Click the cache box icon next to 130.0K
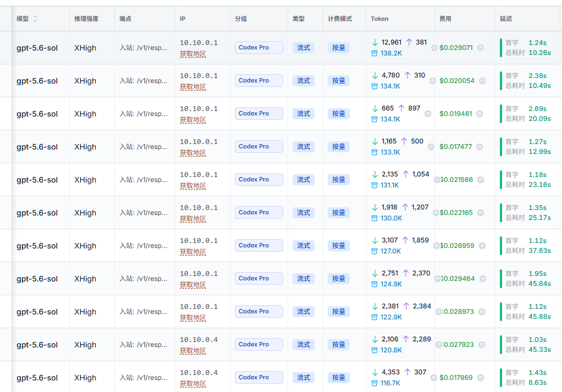This screenshot has height=392, width=562. point(374,218)
